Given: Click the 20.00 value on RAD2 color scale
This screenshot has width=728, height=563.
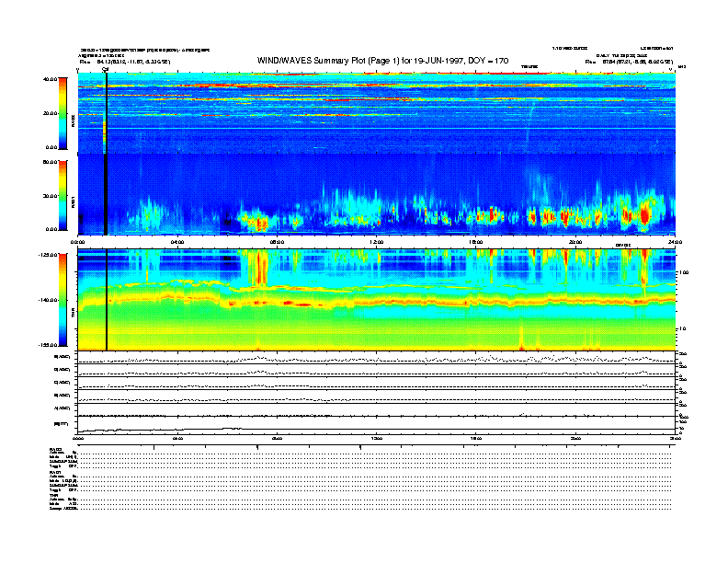Looking at the screenshot, I should (x=51, y=113).
